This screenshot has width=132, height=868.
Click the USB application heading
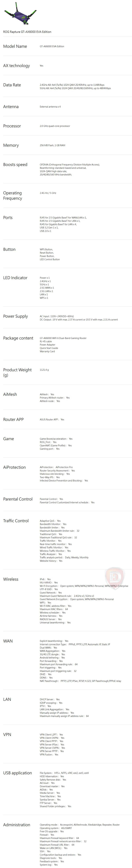pos(17,773)
